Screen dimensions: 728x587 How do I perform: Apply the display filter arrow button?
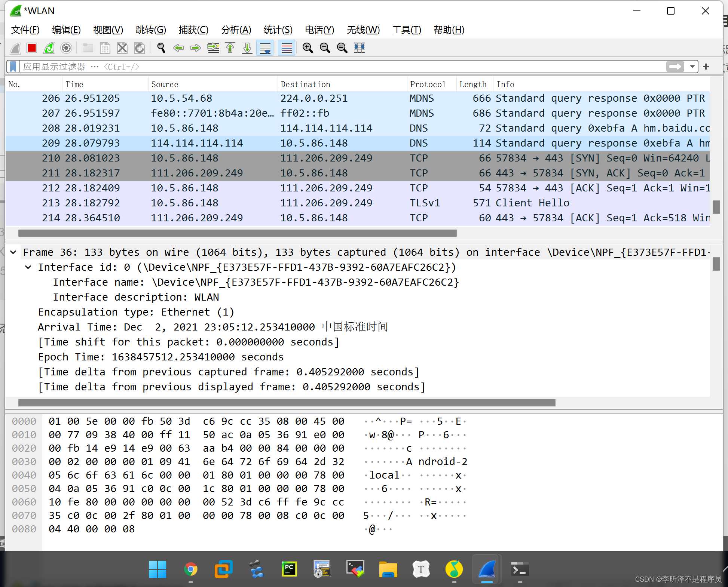[x=675, y=67]
